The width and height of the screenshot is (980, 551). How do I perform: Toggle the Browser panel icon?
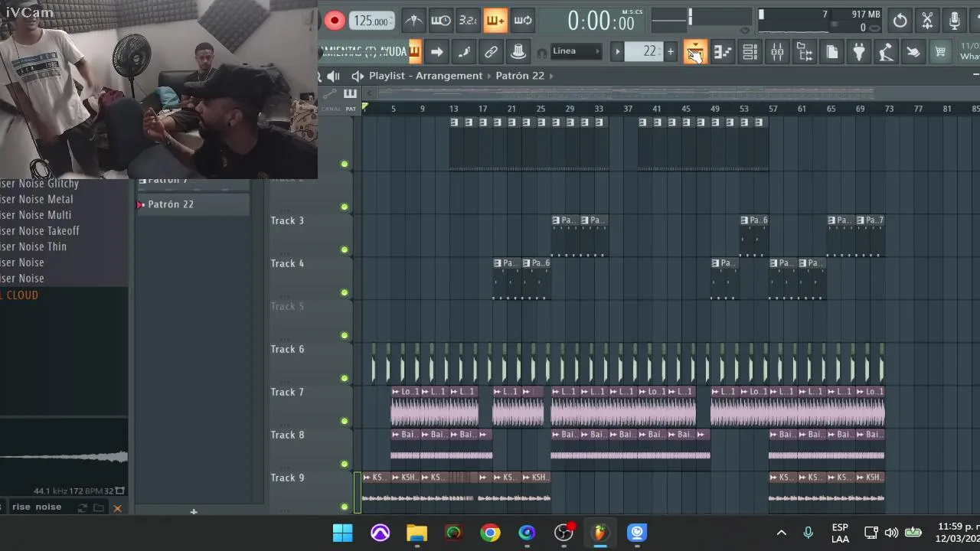[805, 52]
